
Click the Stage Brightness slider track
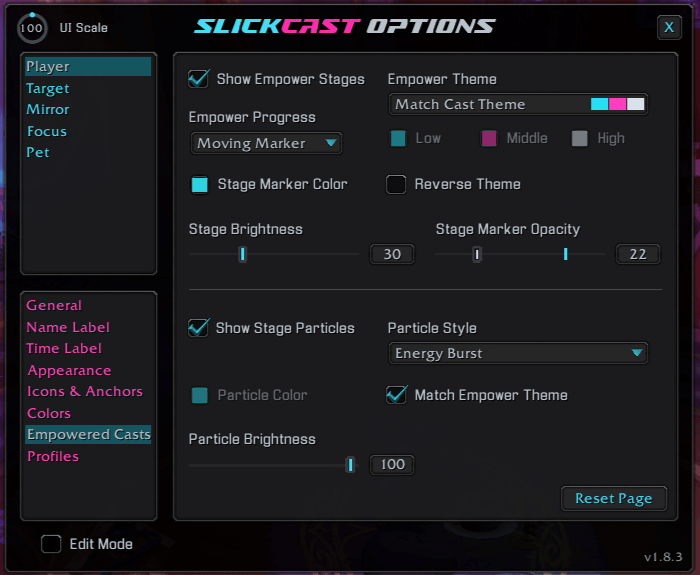(x=274, y=254)
